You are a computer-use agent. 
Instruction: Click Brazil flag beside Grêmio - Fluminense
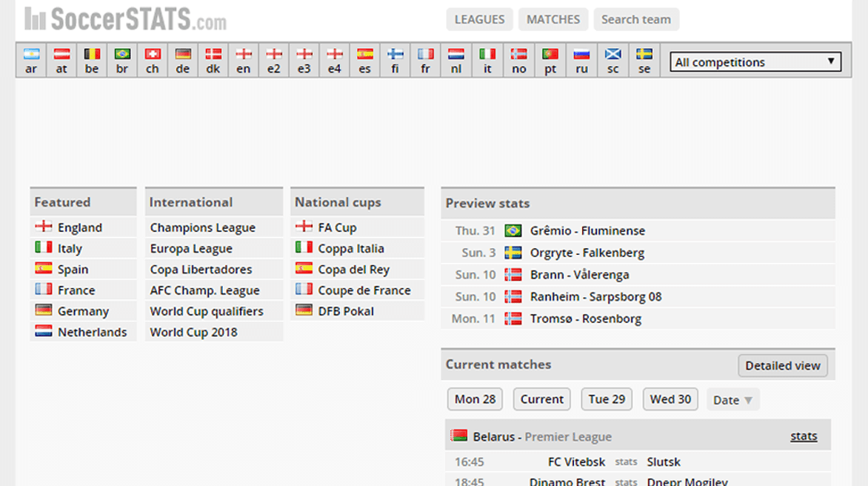[x=513, y=230]
